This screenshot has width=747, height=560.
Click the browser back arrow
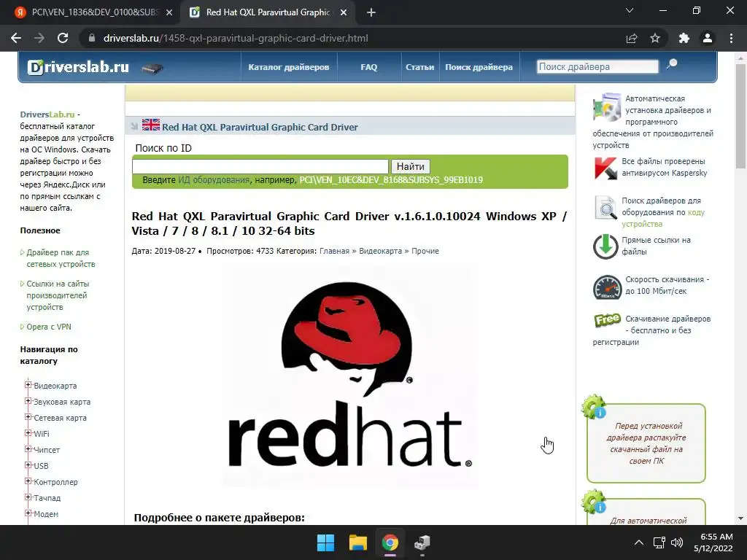[16, 38]
